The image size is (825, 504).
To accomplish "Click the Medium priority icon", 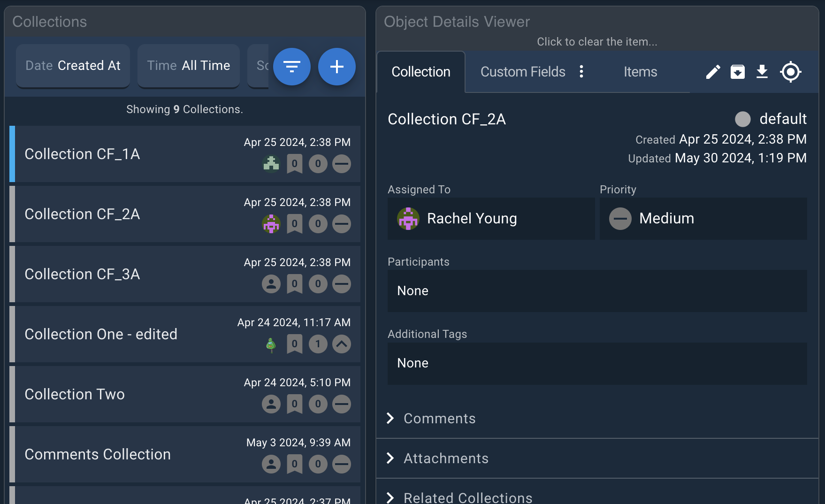I will click(620, 218).
